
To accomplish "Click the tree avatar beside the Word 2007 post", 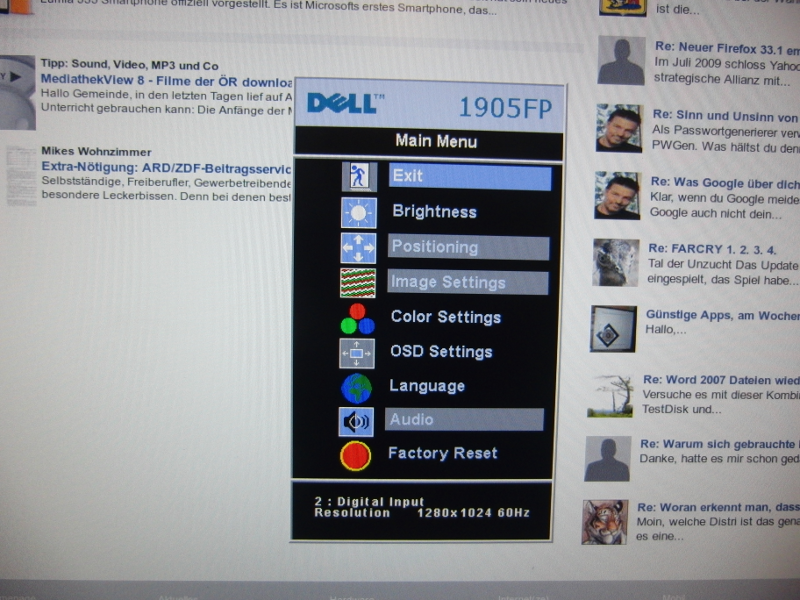I will (611, 395).
